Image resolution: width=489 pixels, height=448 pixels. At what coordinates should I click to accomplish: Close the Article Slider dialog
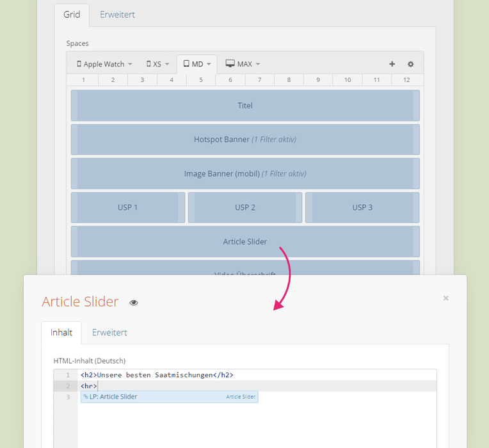[445, 298]
